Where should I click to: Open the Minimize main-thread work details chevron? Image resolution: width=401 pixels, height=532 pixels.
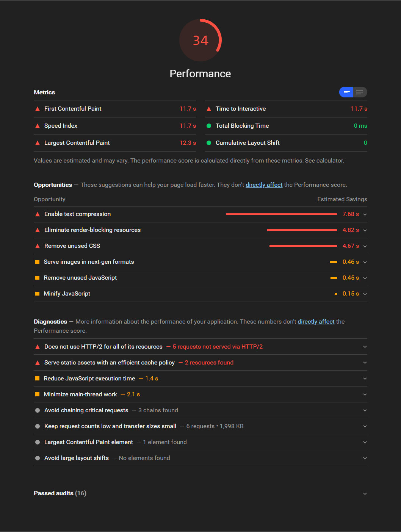(365, 394)
